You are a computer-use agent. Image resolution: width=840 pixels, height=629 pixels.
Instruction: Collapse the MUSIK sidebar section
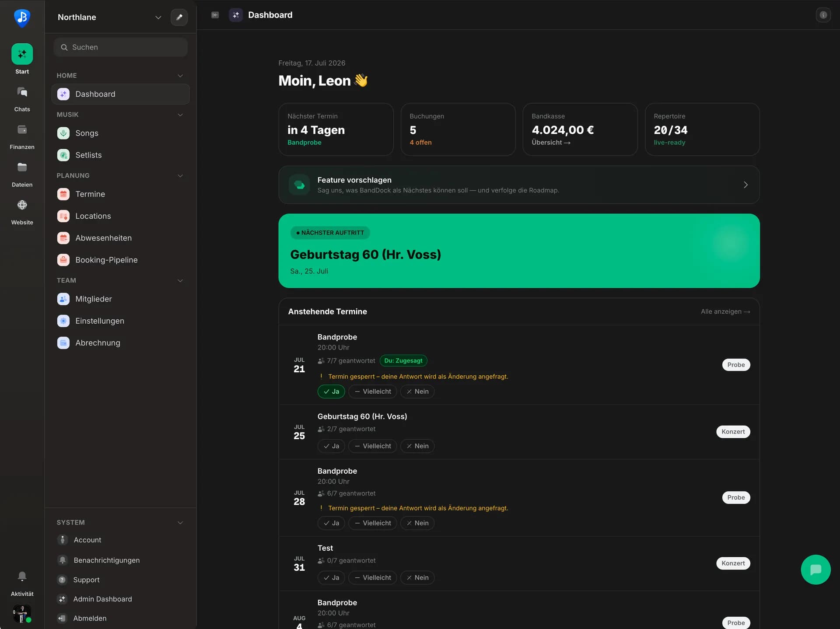pyautogui.click(x=180, y=115)
